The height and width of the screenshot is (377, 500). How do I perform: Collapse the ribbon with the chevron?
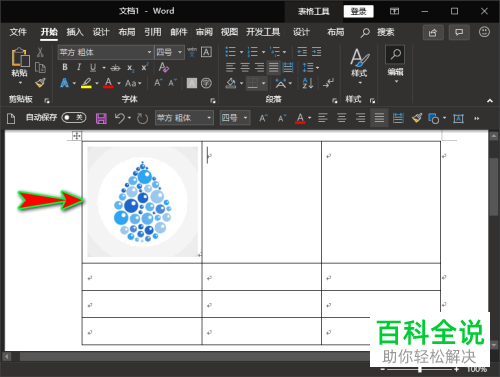click(x=489, y=101)
